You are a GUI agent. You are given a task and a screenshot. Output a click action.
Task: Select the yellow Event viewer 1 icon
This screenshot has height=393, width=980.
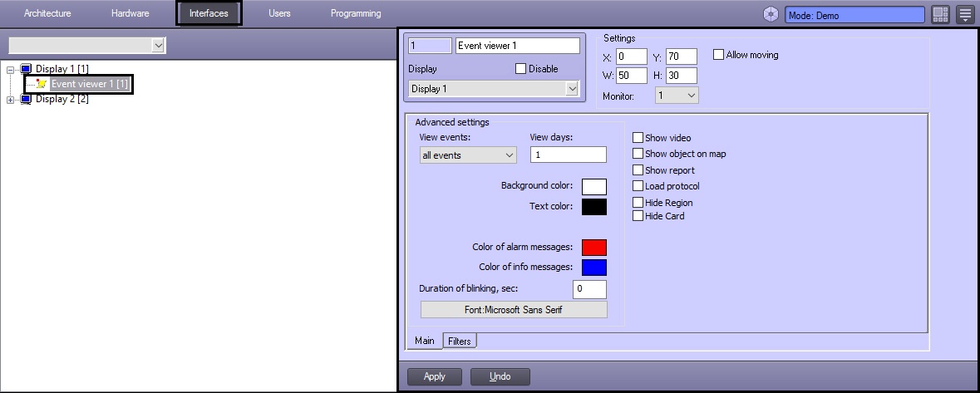(42, 84)
